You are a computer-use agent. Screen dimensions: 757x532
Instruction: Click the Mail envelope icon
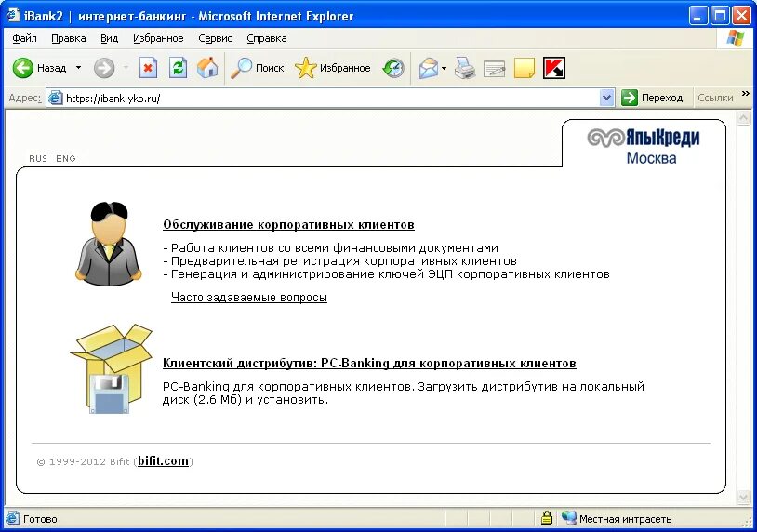[x=428, y=68]
